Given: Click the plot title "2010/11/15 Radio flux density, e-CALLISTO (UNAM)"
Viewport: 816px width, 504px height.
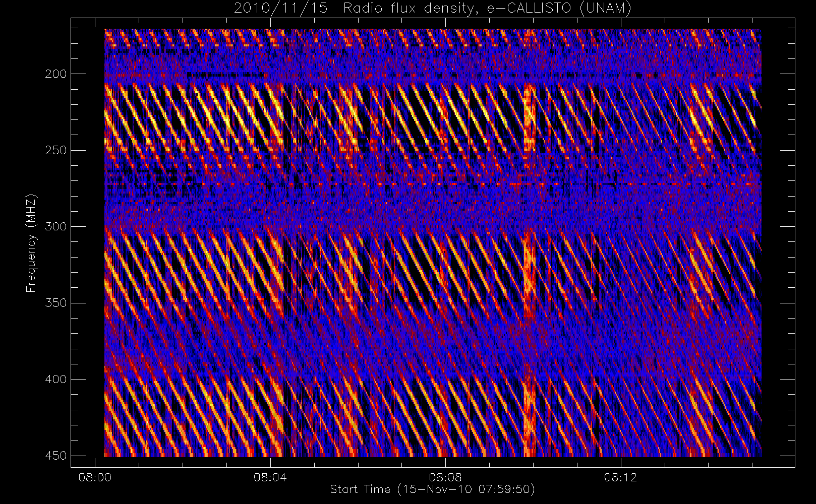Looking at the screenshot, I should tap(433, 9).
